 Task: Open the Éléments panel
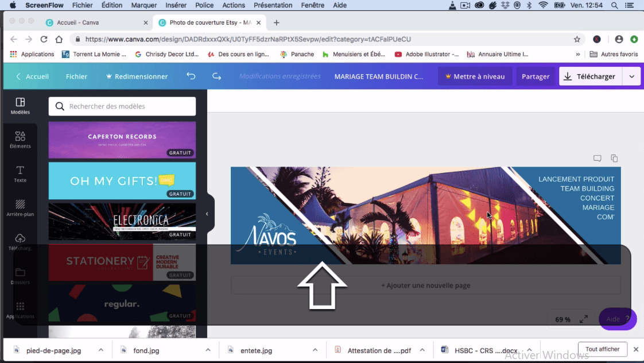20,140
